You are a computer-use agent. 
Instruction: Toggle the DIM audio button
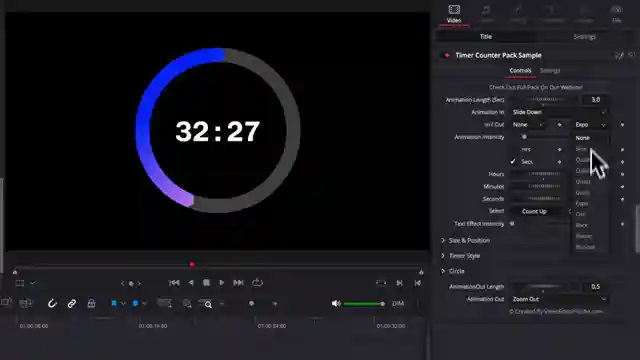pyautogui.click(x=398, y=304)
